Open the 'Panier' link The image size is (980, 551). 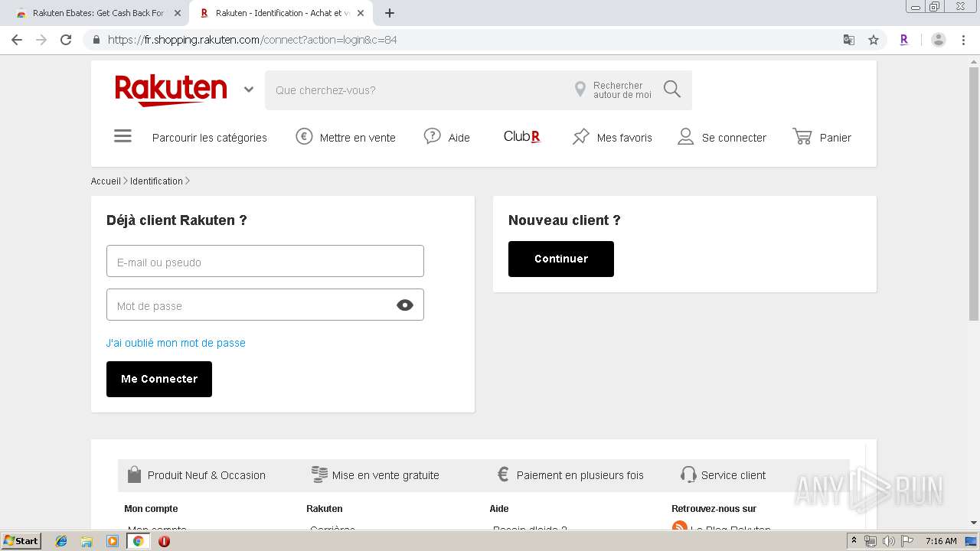point(835,138)
